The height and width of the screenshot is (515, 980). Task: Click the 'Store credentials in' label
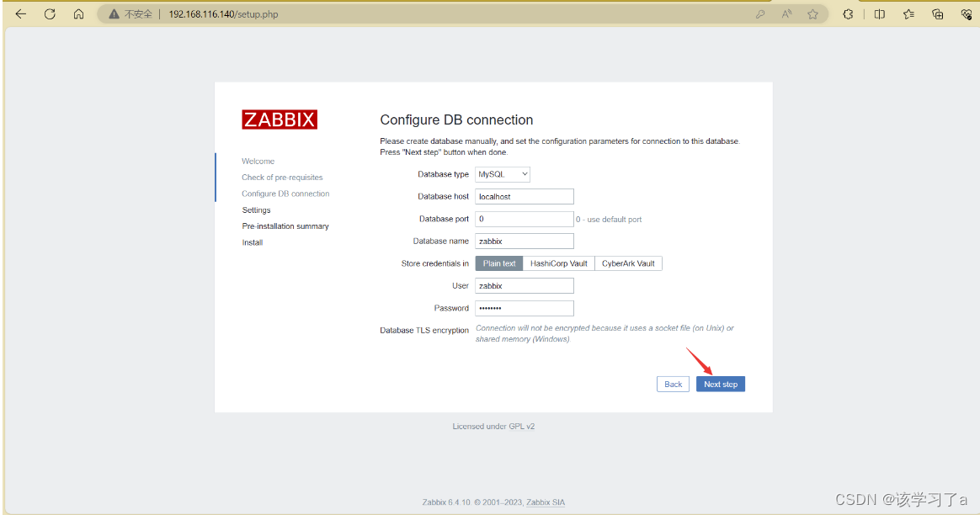(435, 263)
